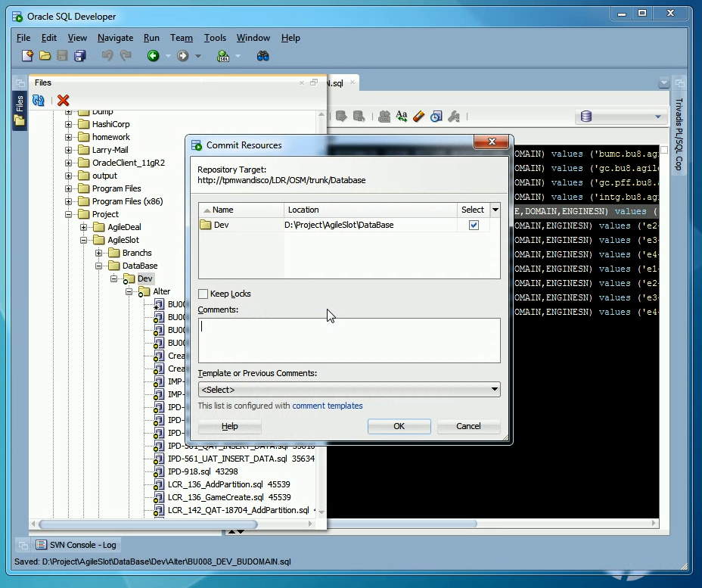Expand the Branchs folder node

[x=99, y=253]
